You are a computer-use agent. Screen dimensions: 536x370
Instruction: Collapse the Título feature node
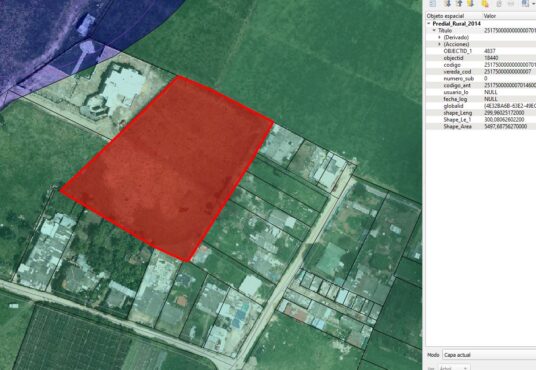pyautogui.click(x=434, y=30)
